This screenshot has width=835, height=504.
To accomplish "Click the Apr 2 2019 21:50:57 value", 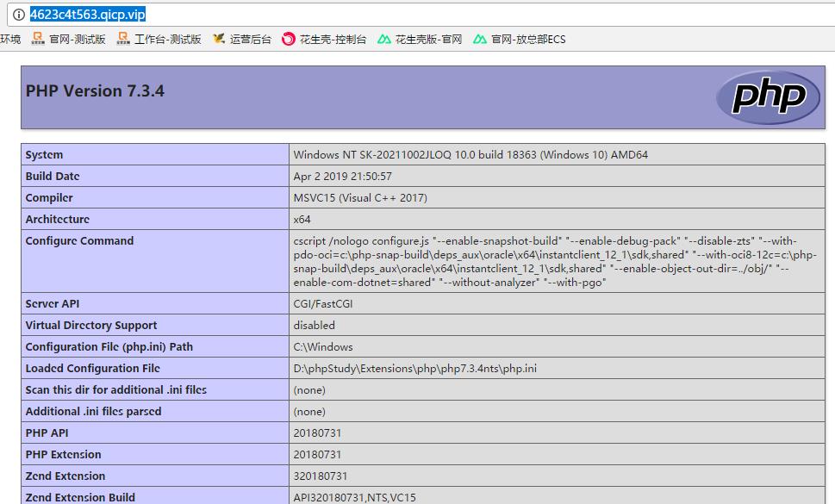I will 342,176.
